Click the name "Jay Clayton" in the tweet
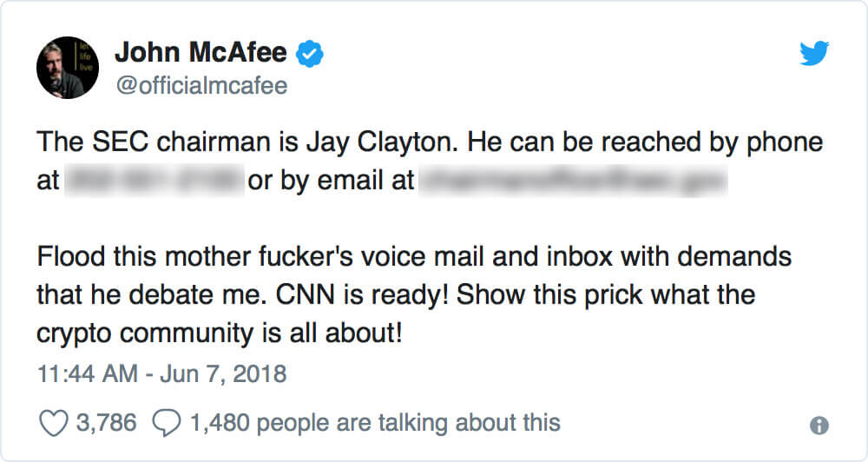 tap(406, 142)
